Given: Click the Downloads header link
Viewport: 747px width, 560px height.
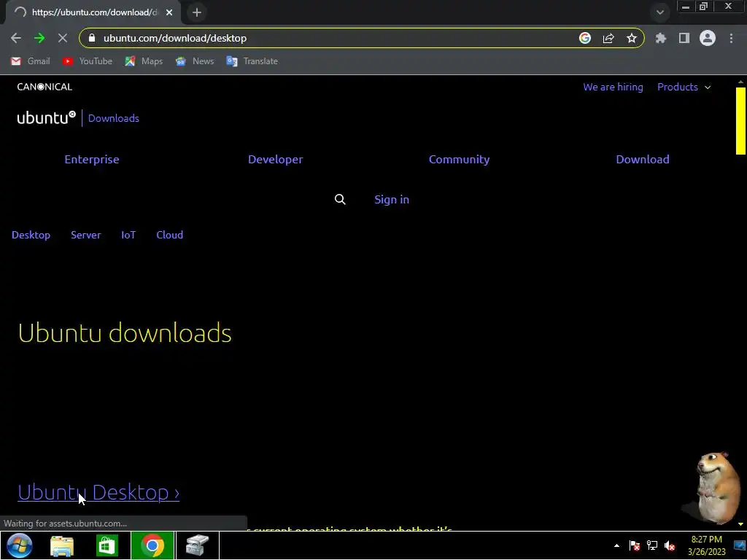Looking at the screenshot, I should [x=113, y=118].
